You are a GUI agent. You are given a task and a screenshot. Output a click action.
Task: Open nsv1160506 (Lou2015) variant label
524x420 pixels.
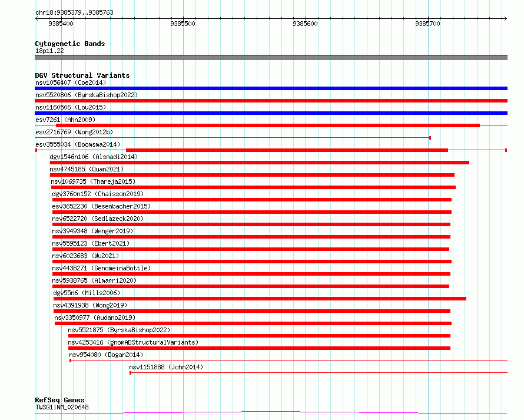point(71,107)
